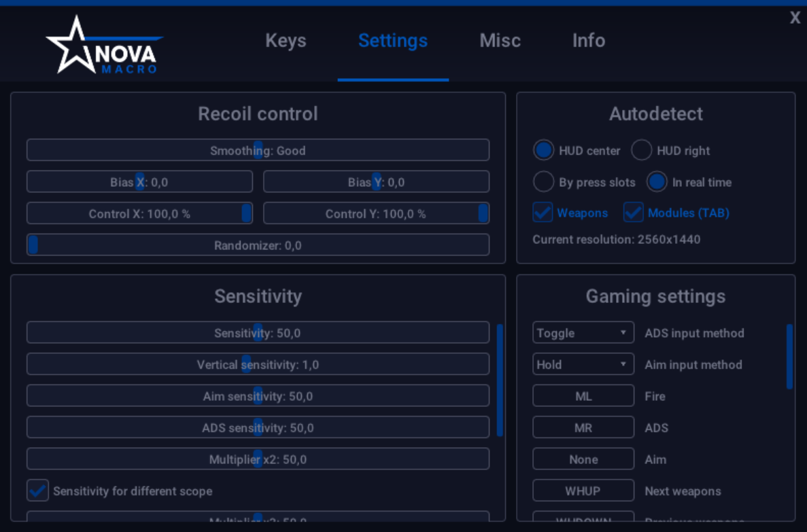
Task: Click the Sensitivity panel scrollbar
Action: (x=499, y=380)
